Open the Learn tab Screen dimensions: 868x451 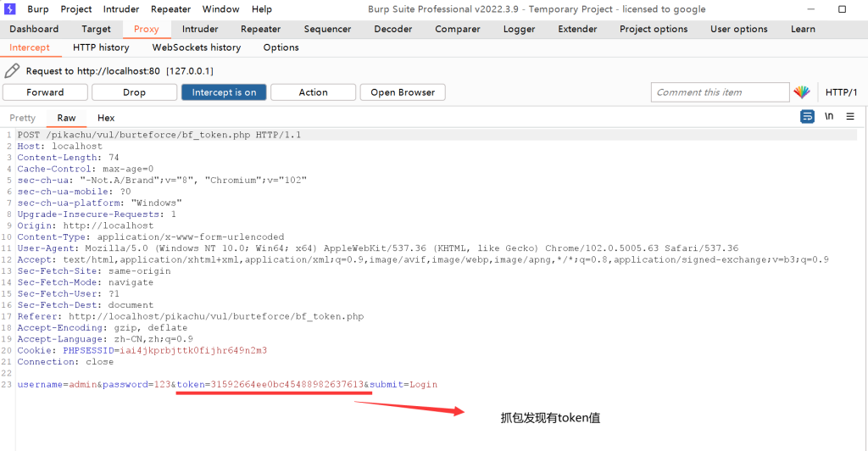804,30
